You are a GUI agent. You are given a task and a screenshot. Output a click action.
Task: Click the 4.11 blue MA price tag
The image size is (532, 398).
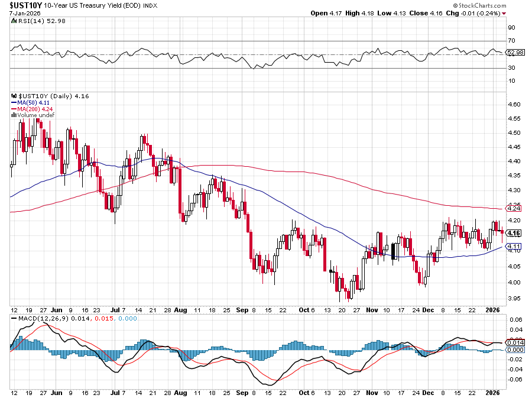pos(511,246)
